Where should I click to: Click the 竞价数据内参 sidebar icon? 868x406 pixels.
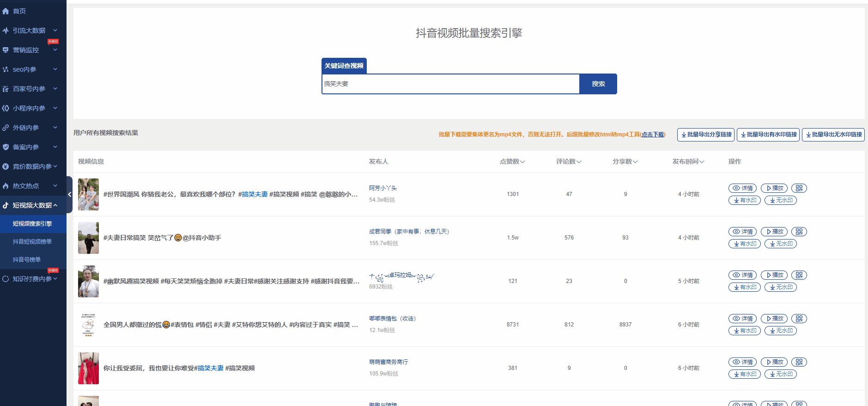6,166
